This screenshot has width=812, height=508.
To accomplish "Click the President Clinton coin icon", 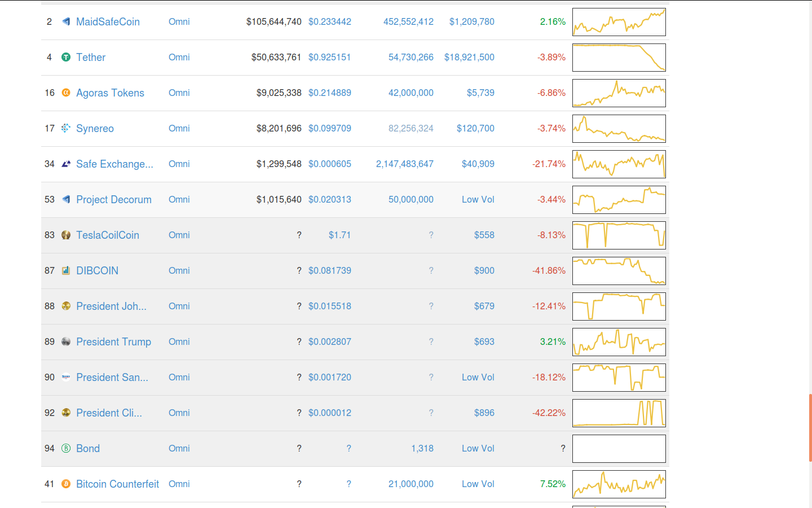I will click(x=66, y=413).
